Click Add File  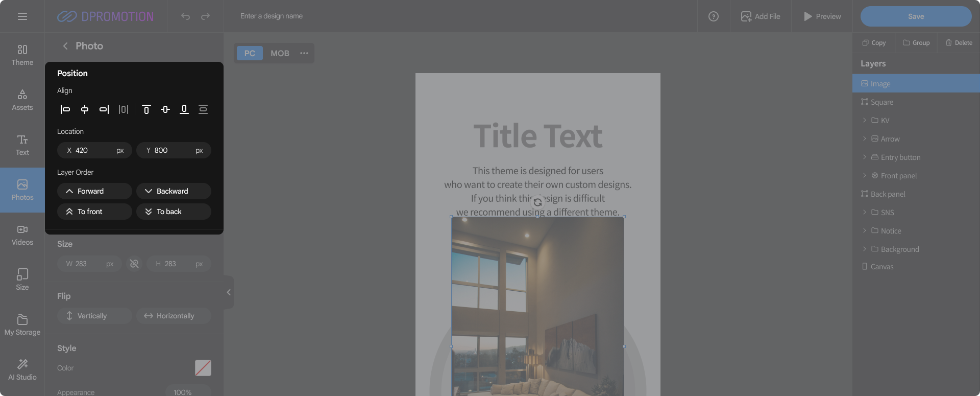tap(761, 16)
